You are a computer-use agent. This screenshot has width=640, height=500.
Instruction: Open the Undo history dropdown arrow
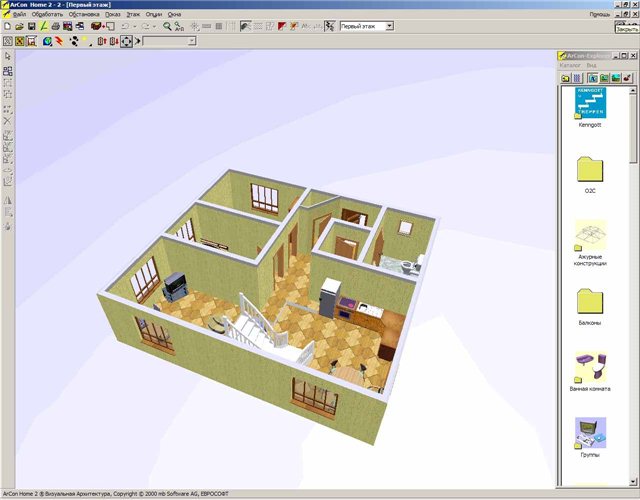[x=134, y=26]
